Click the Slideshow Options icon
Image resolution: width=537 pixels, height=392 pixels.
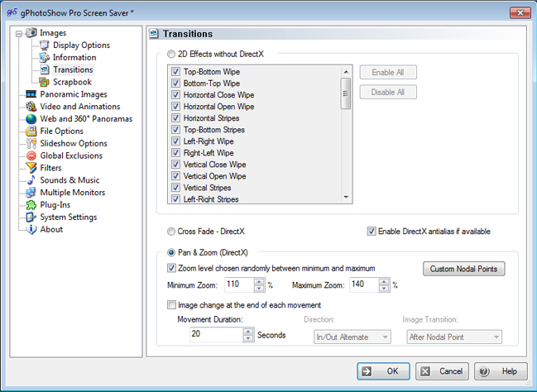click(31, 143)
